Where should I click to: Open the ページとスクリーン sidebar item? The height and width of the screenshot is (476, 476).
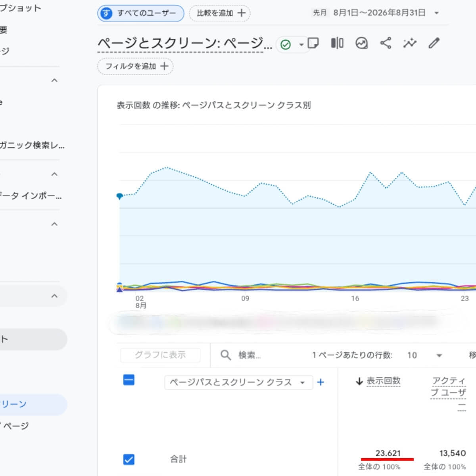[x=33, y=404]
